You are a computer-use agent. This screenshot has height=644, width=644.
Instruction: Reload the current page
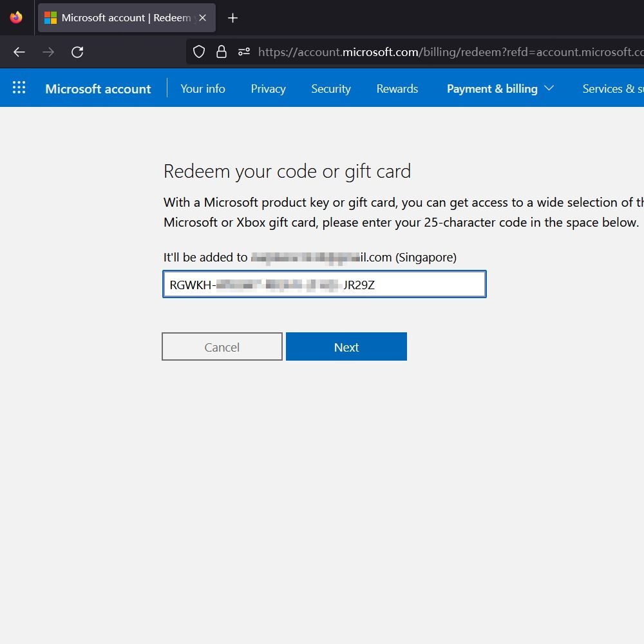(x=77, y=52)
